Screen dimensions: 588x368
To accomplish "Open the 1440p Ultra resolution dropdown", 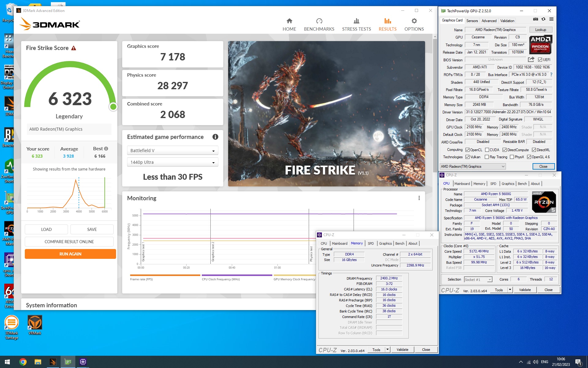I will coord(172,162).
